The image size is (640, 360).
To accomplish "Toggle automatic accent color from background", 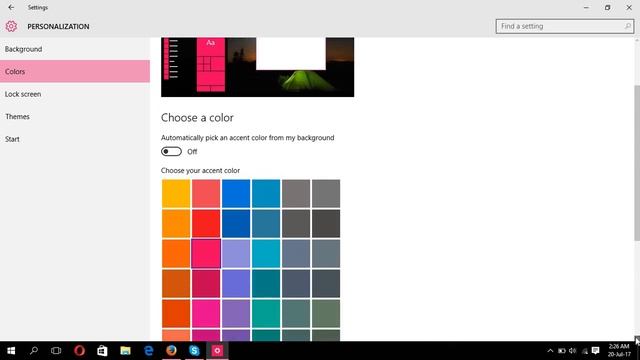I will (171, 152).
